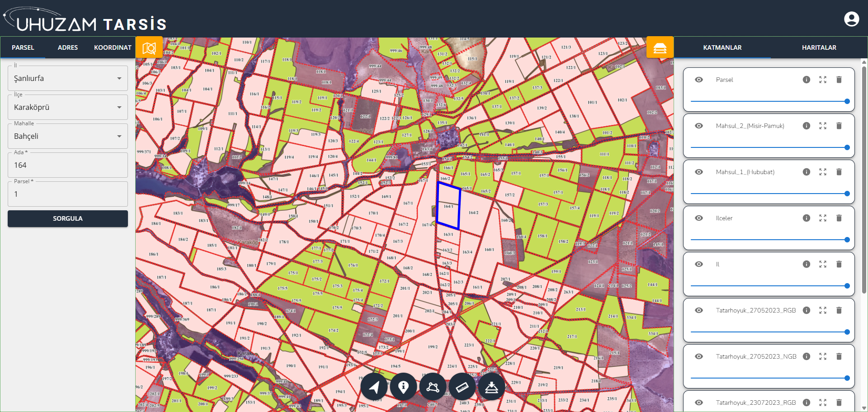Delete the Tatarhoyuk_27052023_RGB layer

[x=839, y=310]
